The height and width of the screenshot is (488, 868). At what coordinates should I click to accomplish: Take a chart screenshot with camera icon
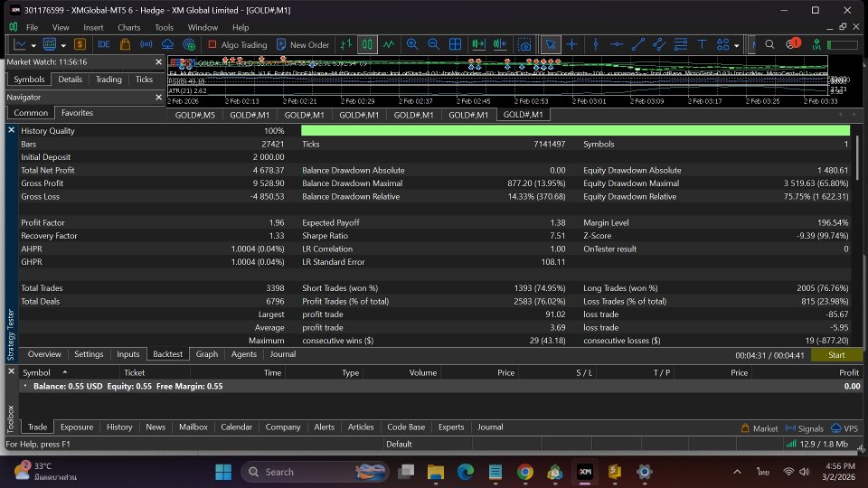click(x=524, y=44)
